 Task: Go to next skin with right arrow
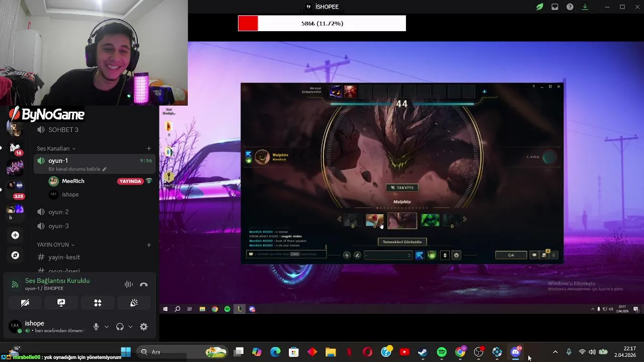point(465,219)
